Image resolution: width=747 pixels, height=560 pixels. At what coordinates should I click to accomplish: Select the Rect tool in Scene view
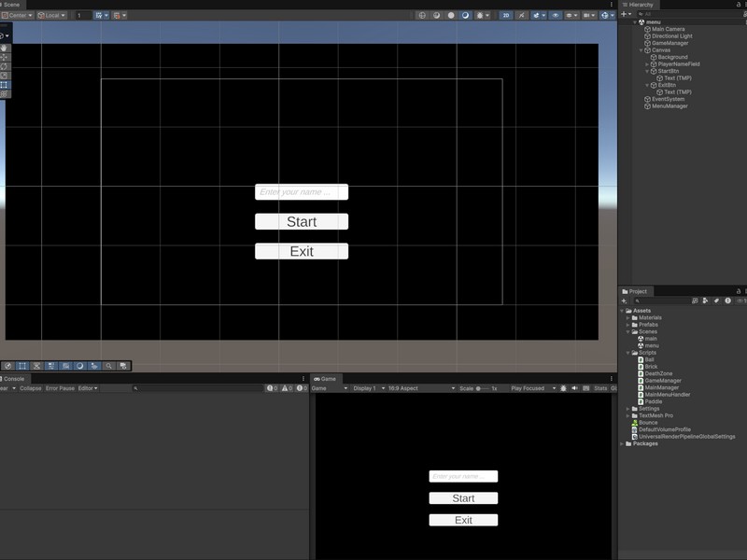5,85
